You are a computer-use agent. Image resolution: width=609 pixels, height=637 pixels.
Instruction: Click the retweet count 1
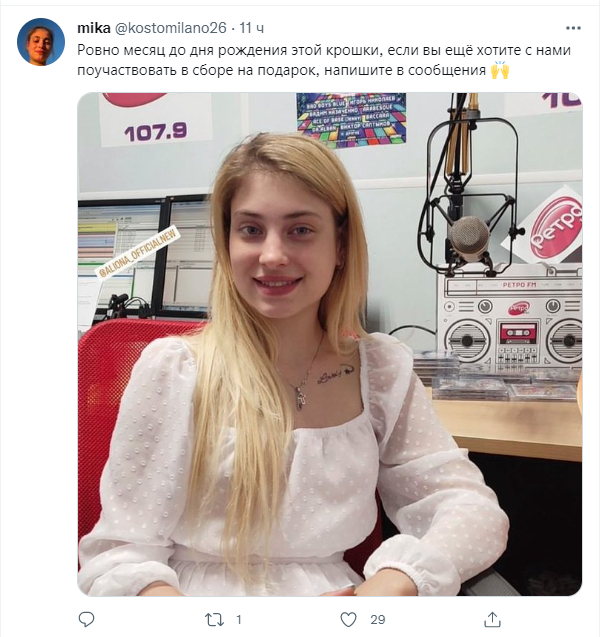(238, 620)
